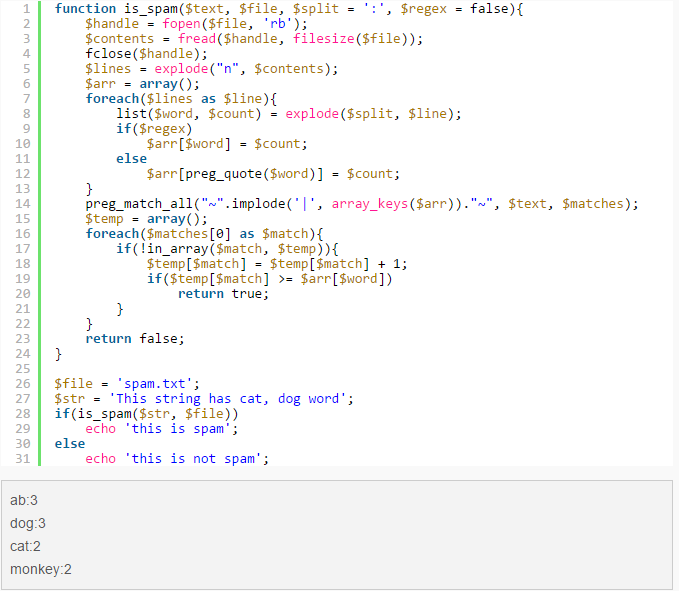Click the '+ 1' on line 18
The height and width of the screenshot is (591, 679).
pyautogui.click(x=389, y=264)
